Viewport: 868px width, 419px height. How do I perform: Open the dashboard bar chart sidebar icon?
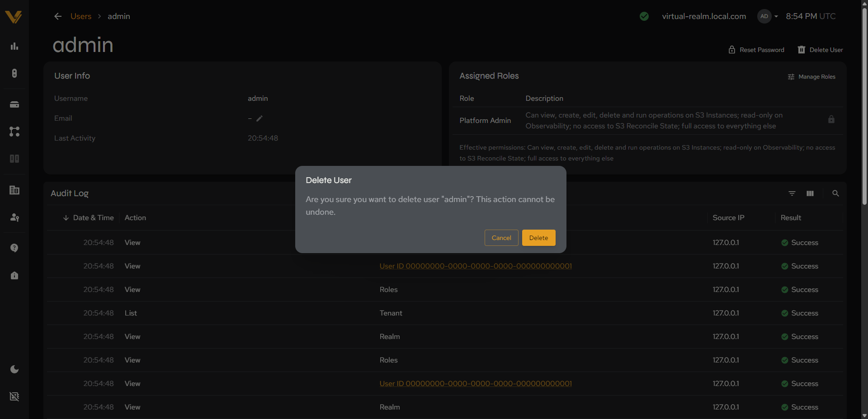pos(14,46)
